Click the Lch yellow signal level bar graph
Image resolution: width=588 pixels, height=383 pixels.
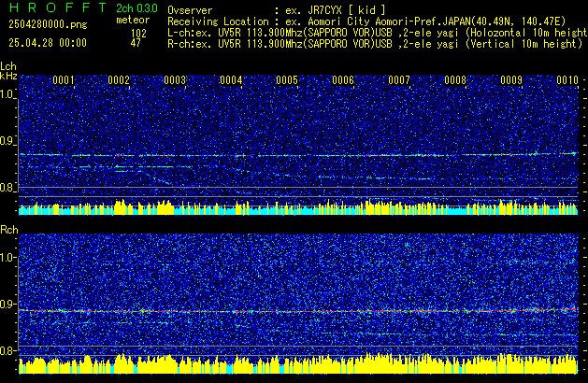tap(298, 207)
